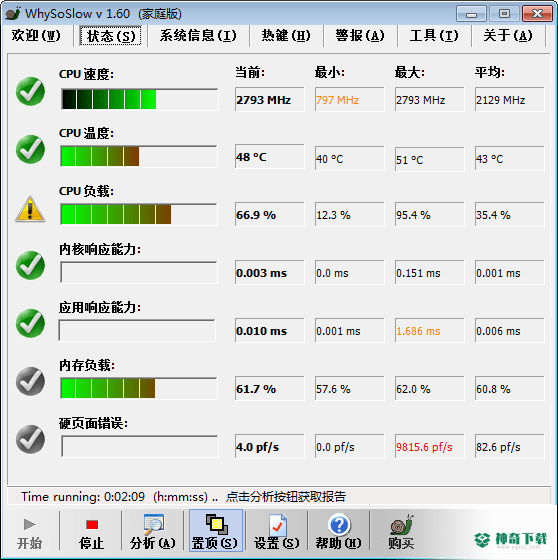Open the 关于 (A) tab

508,36
